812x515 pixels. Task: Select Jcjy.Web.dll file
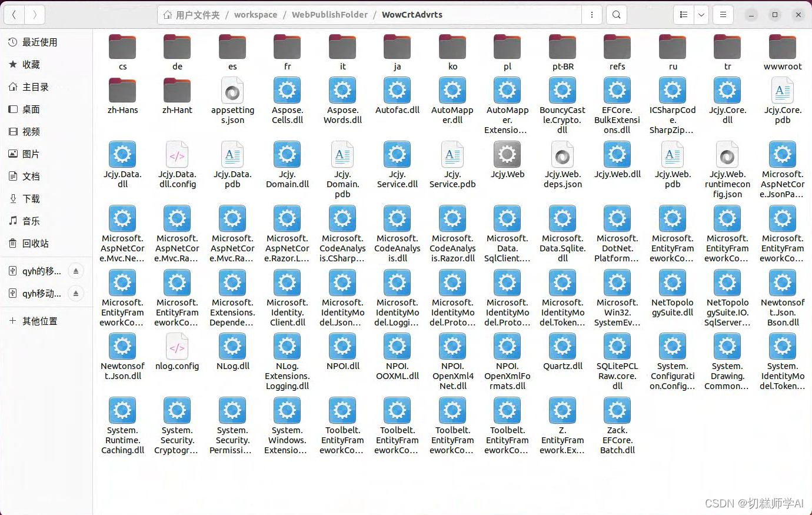[617, 160]
